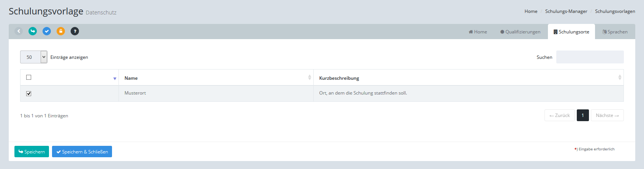Open help with the question mark icon
644x169 pixels.
point(75,31)
